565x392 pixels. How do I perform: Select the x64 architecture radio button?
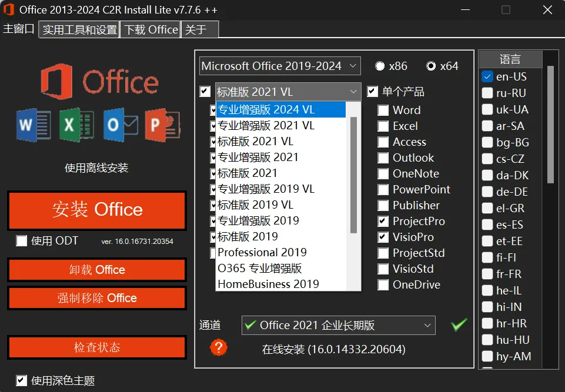431,66
